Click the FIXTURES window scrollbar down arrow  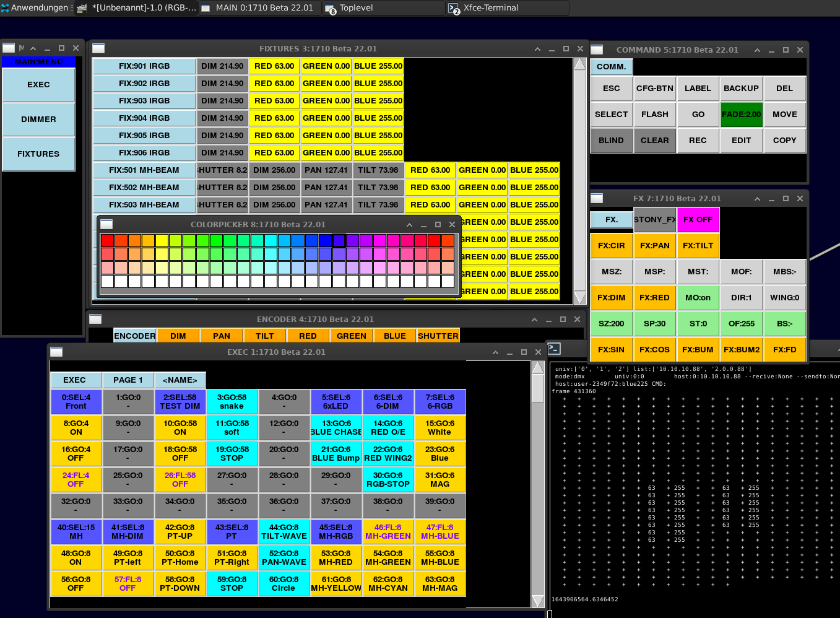pyautogui.click(x=580, y=298)
